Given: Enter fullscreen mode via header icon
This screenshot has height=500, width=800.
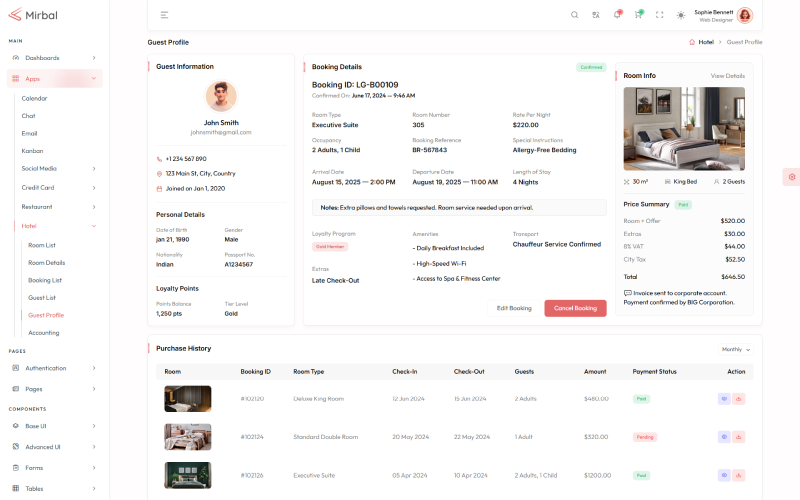Looking at the screenshot, I should (x=659, y=15).
